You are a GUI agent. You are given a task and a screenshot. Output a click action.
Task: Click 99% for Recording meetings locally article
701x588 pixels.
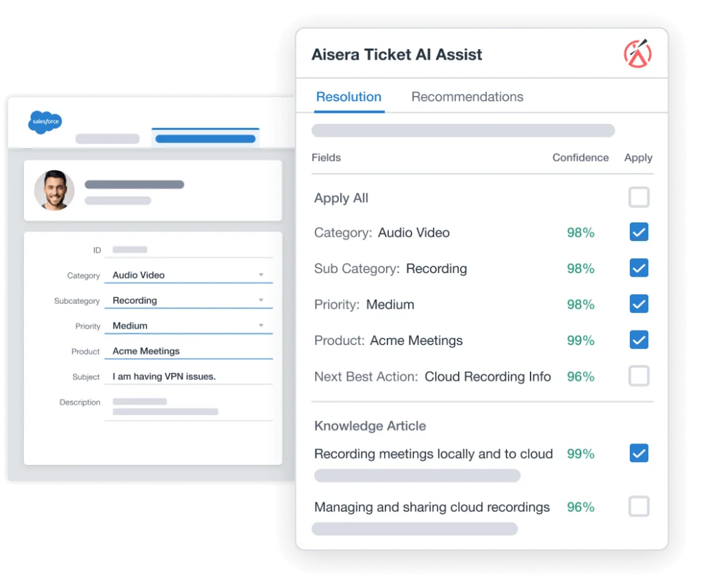click(581, 454)
